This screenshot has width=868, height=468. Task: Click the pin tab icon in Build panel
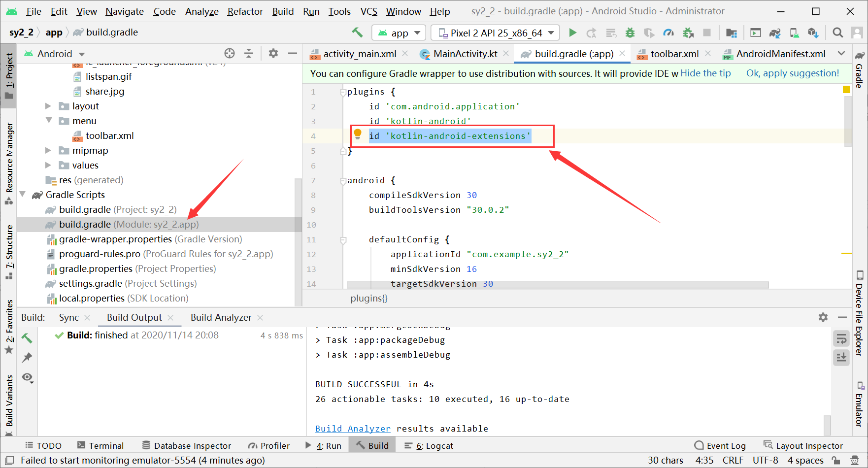coord(27,358)
